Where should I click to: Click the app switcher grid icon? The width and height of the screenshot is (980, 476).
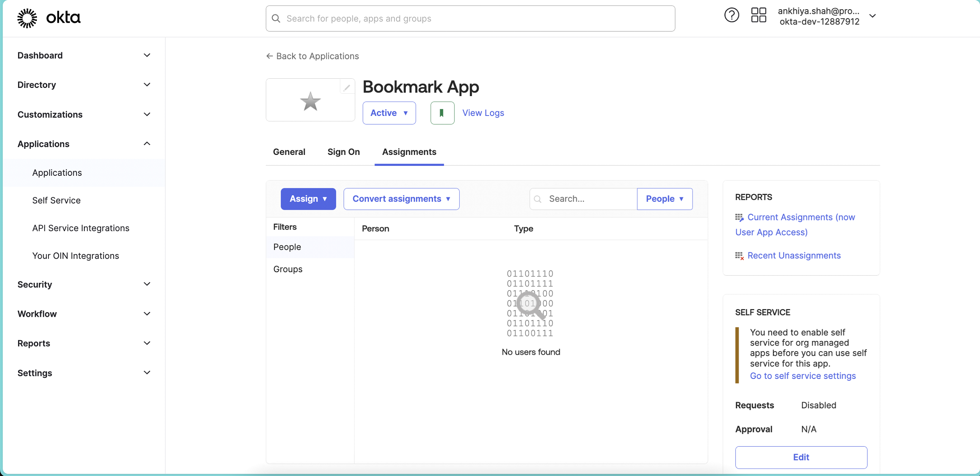(x=758, y=16)
